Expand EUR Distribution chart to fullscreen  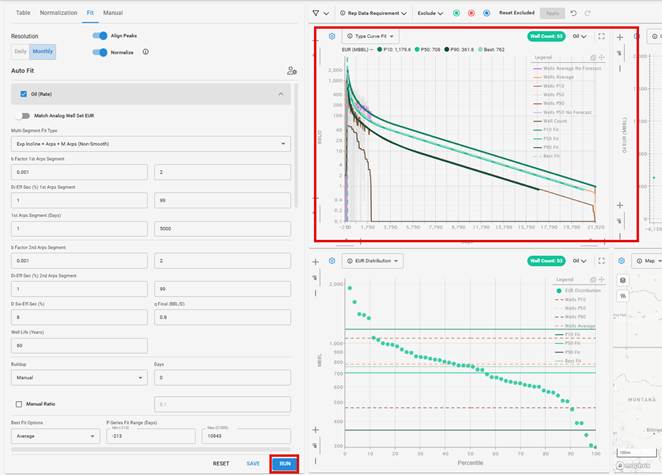click(x=601, y=261)
